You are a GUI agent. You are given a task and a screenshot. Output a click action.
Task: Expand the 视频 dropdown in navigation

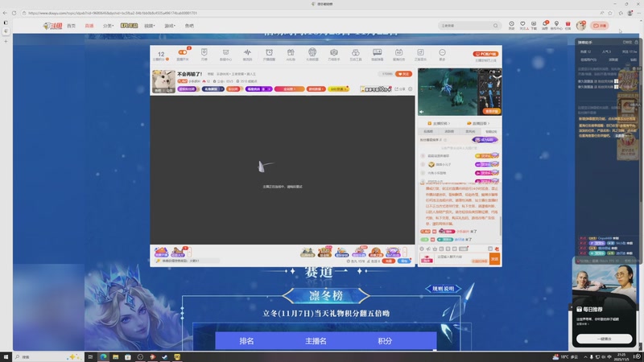tap(150, 26)
